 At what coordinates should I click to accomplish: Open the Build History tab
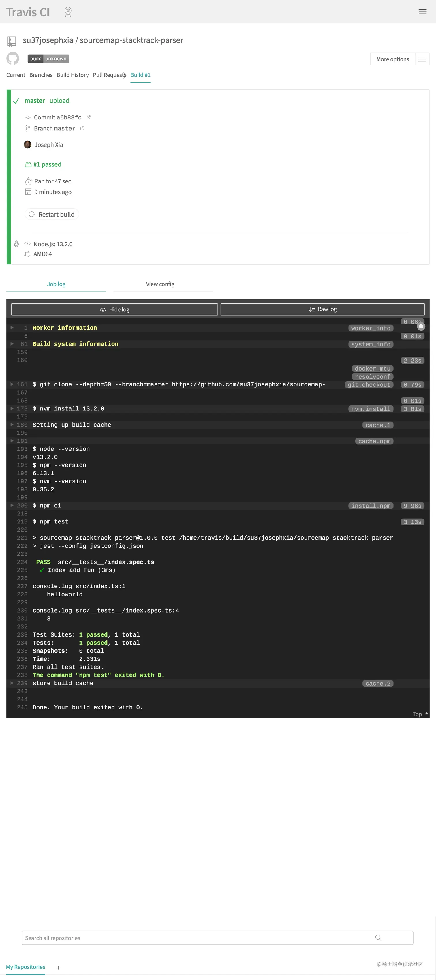pos(72,75)
